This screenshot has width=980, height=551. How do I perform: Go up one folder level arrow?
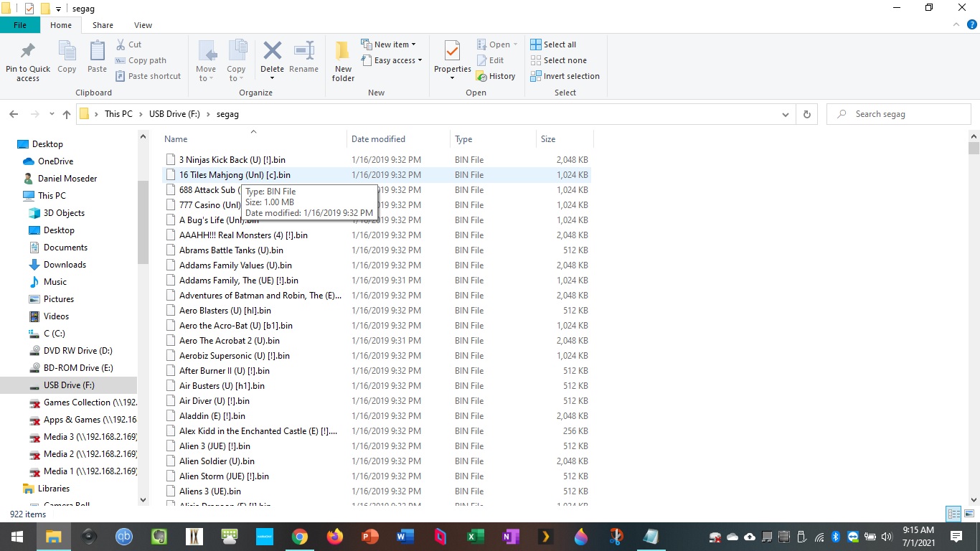coord(67,114)
